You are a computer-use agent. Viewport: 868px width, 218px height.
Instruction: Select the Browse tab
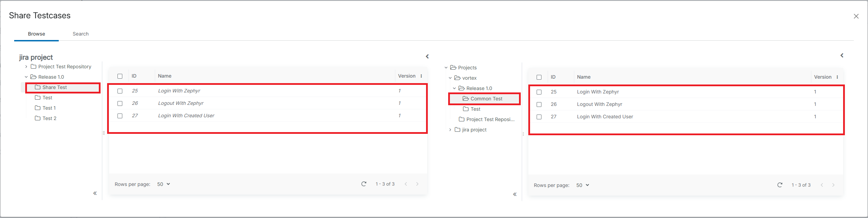(x=36, y=34)
